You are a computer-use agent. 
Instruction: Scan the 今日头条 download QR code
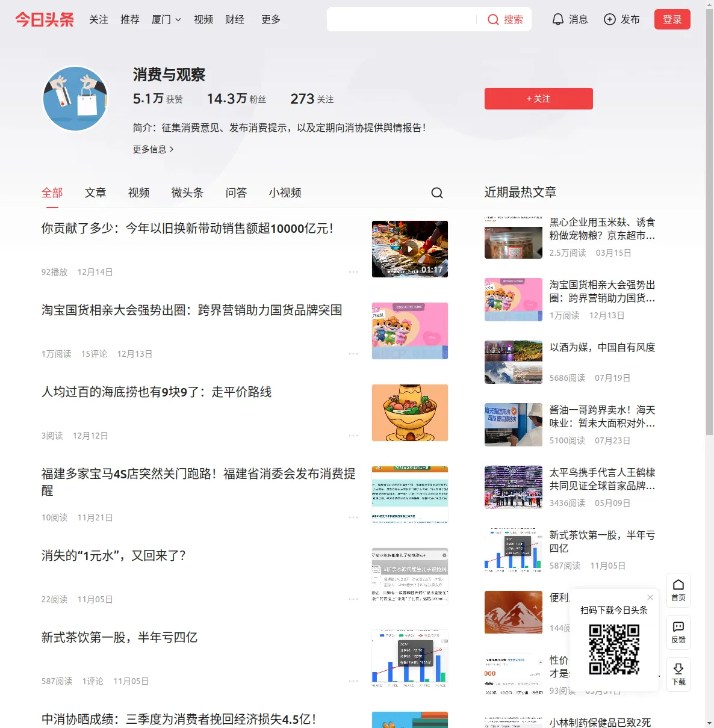[x=614, y=649]
